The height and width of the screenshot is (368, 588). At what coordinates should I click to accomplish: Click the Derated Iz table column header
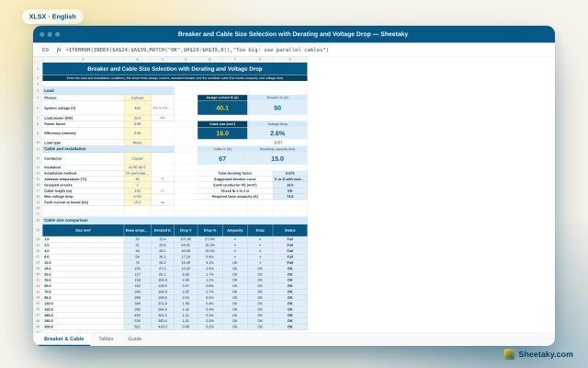coord(163,231)
